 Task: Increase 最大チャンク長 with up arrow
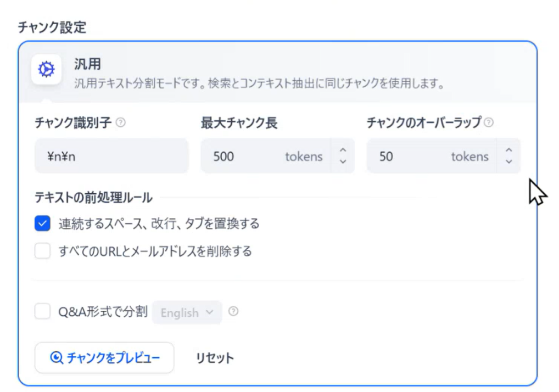click(343, 150)
